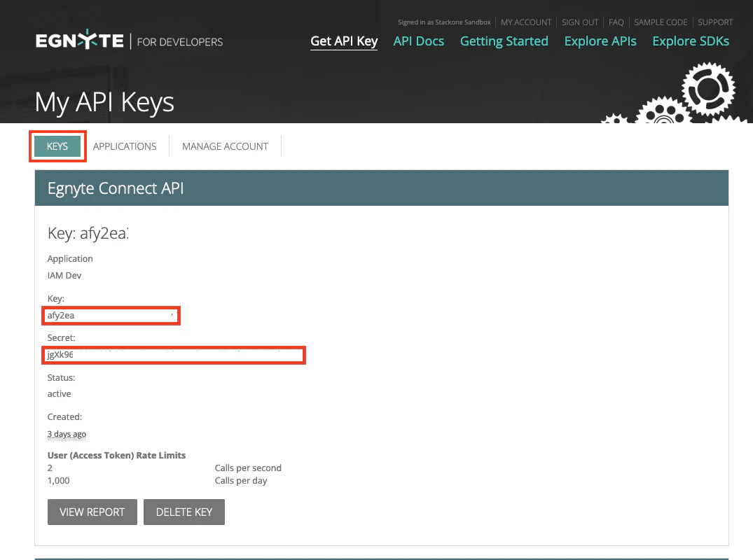Switch to the APPLICATIONS tab
Screen dimensions: 753x560
coord(125,146)
